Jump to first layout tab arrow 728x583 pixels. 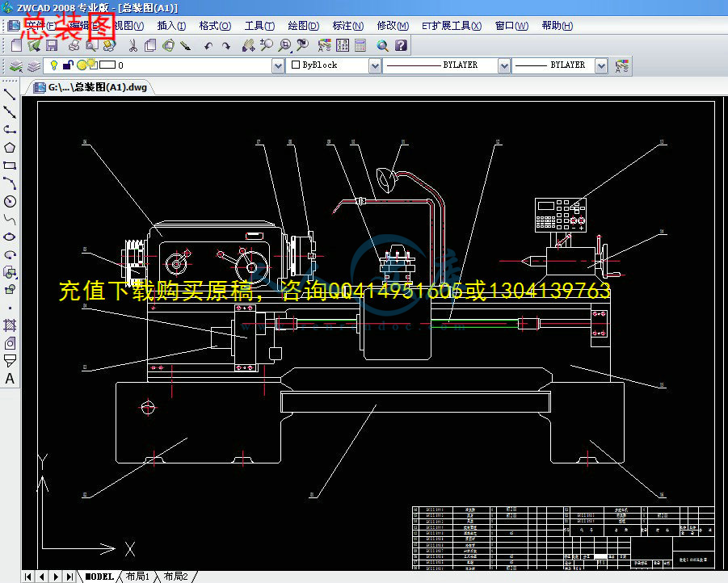pos(27,577)
